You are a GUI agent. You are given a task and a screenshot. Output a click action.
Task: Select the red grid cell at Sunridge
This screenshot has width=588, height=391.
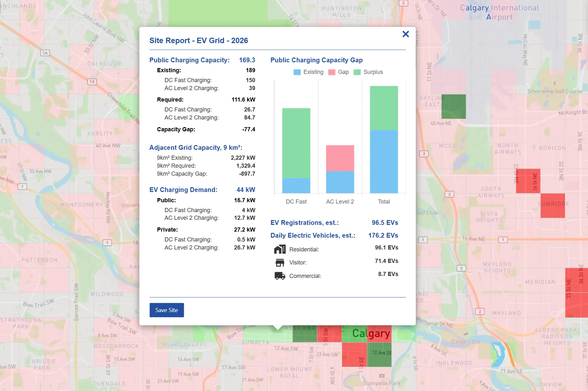coord(553,205)
